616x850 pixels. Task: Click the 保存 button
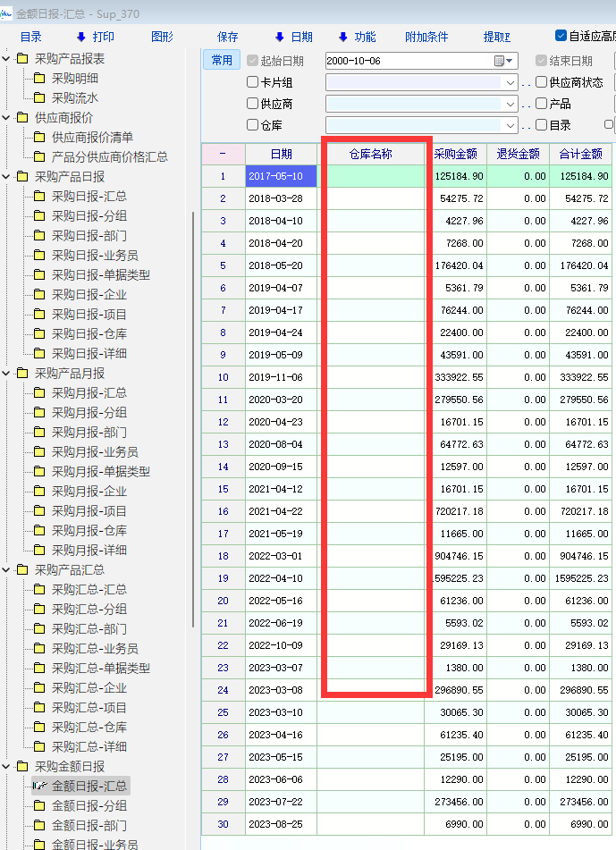(x=228, y=37)
